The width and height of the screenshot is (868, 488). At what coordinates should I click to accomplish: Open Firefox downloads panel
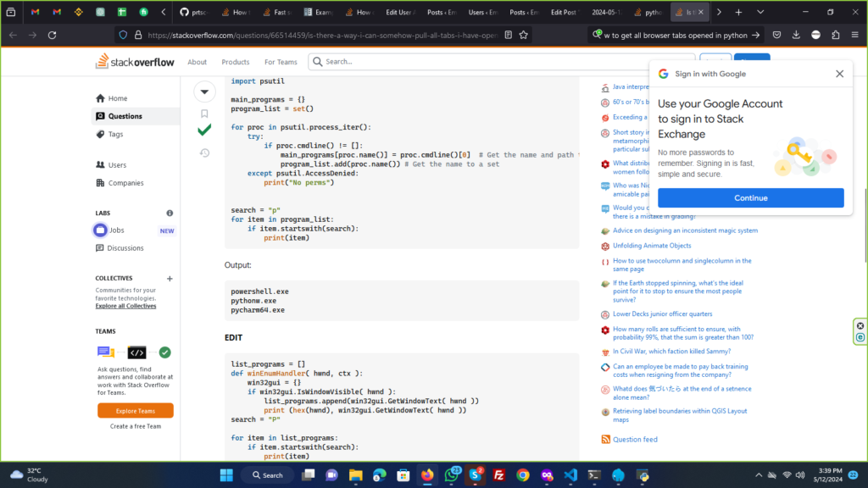[x=794, y=35]
